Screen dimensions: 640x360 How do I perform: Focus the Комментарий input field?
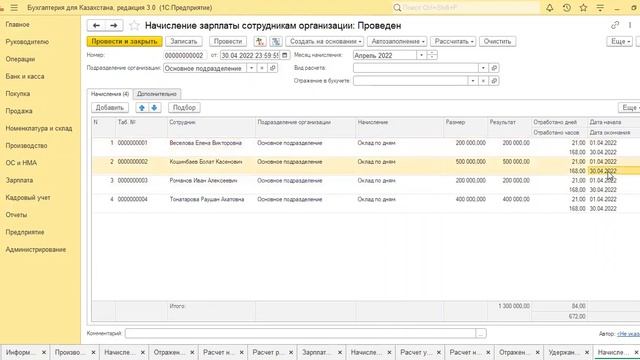pyautogui.click(x=300, y=333)
